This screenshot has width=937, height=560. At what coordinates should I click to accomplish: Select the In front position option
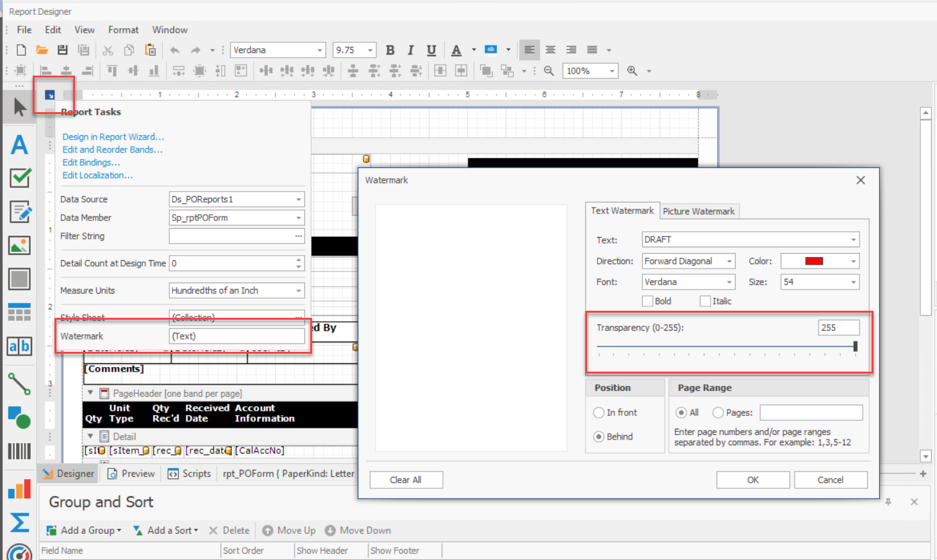pos(599,413)
